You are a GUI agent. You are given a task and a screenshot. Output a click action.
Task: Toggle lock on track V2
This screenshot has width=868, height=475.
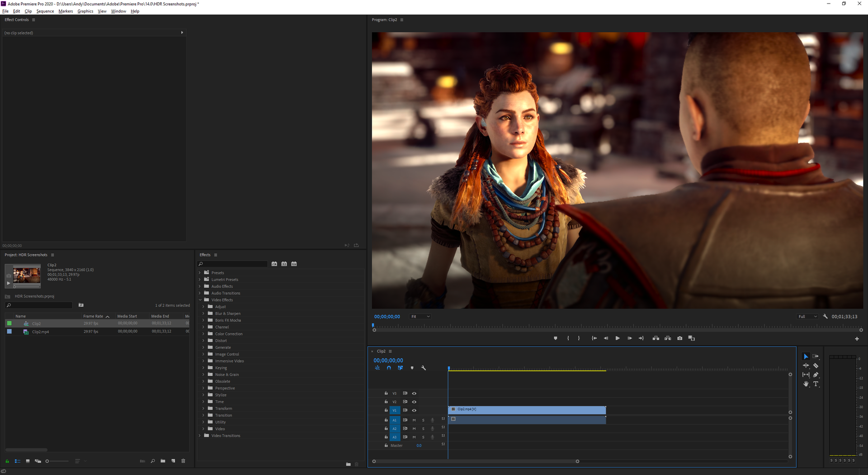tap(386, 402)
